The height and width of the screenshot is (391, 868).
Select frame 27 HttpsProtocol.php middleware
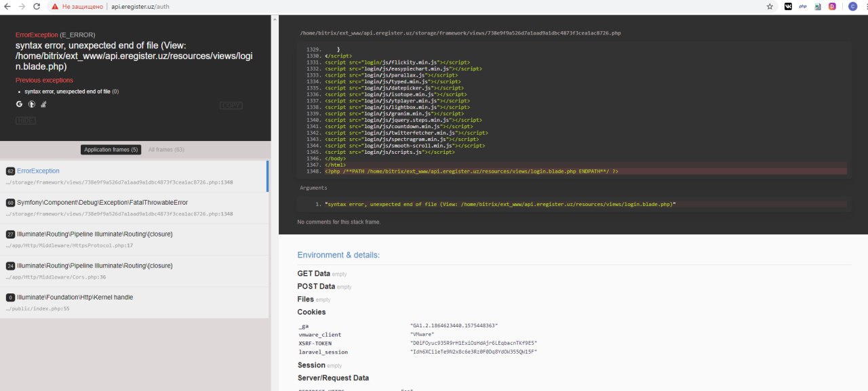(x=134, y=239)
